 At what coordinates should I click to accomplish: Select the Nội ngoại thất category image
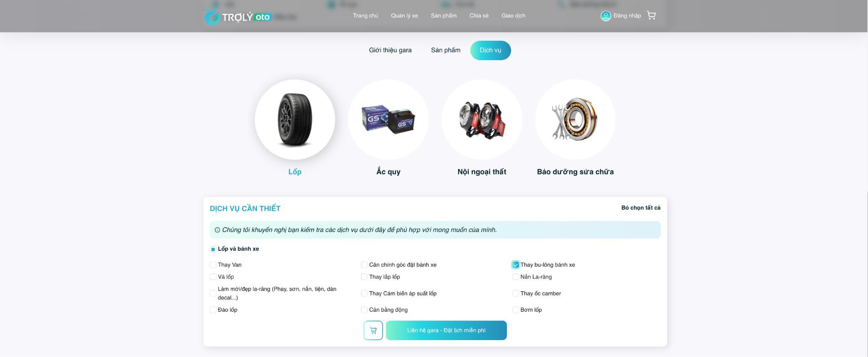pyautogui.click(x=482, y=120)
